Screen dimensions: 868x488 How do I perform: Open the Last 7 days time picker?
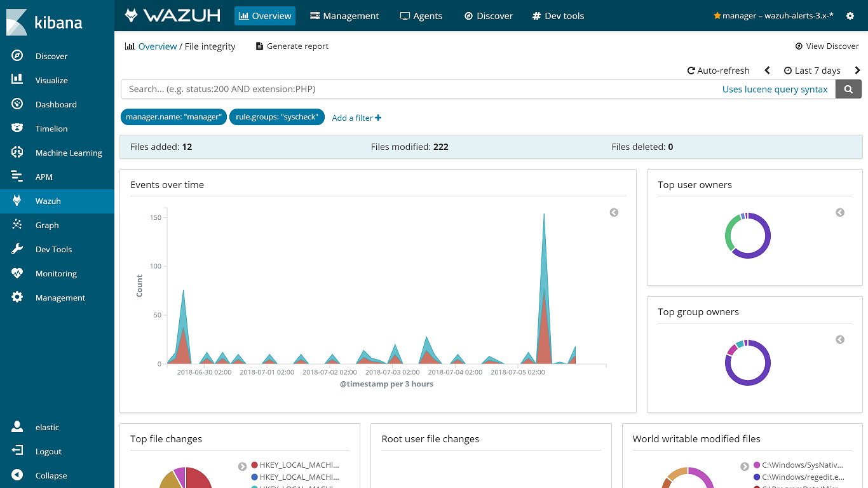(812, 71)
